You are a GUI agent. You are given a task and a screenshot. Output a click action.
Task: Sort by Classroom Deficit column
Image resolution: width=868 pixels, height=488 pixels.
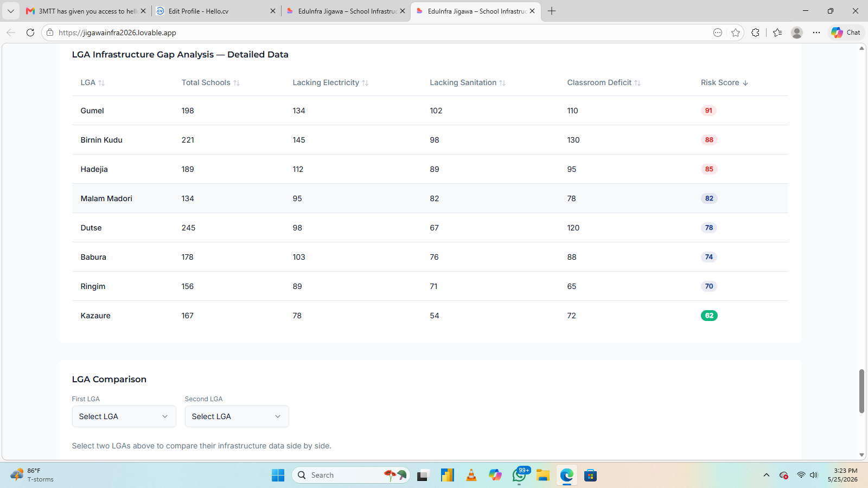coord(604,82)
